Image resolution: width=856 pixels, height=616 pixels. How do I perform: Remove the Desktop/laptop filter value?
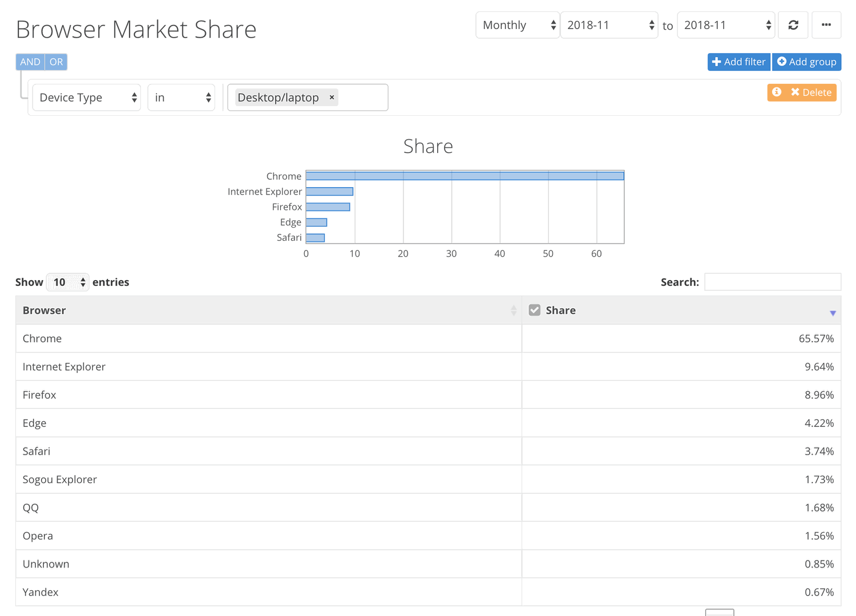coord(332,97)
